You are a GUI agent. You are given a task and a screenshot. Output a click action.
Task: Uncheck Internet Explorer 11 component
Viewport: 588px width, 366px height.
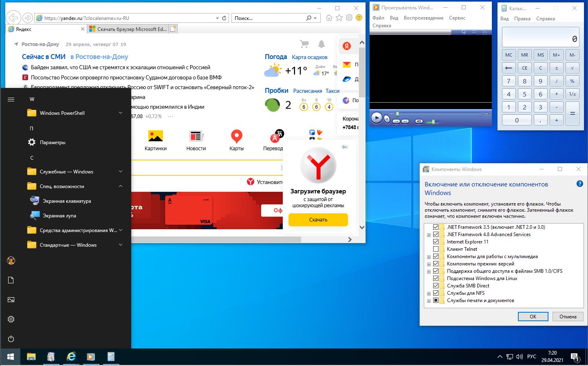click(436, 242)
